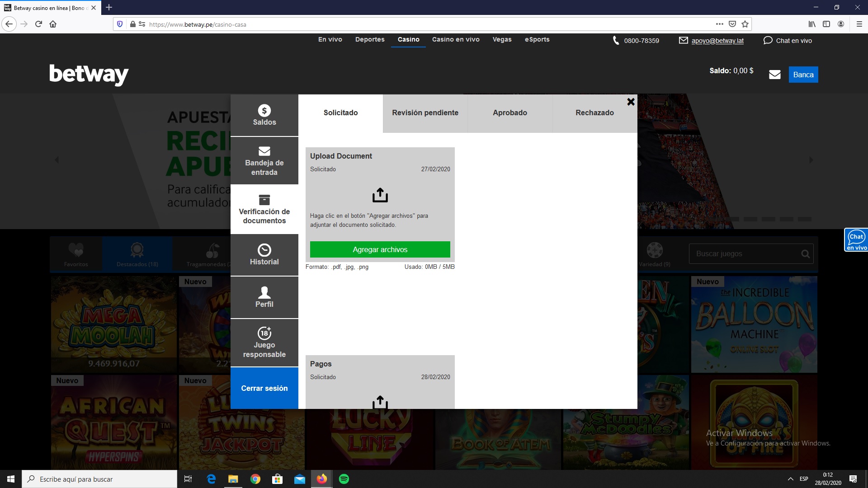Image resolution: width=868 pixels, height=488 pixels.
Task: Click Cerrar sesión to log out
Action: [264, 388]
